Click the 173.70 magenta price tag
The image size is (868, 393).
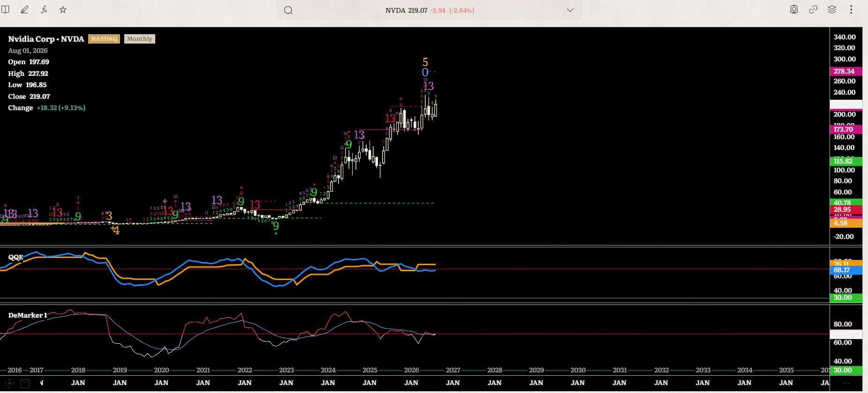[845, 129]
